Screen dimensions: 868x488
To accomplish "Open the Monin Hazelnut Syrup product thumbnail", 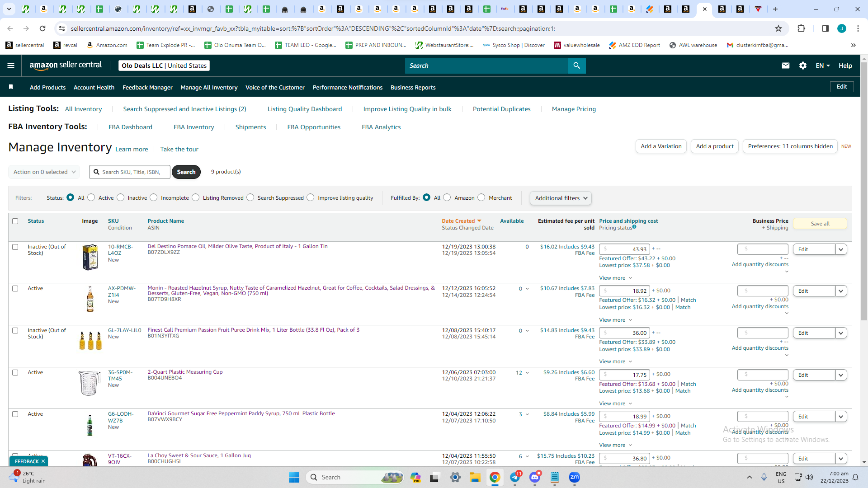I will (90, 299).
